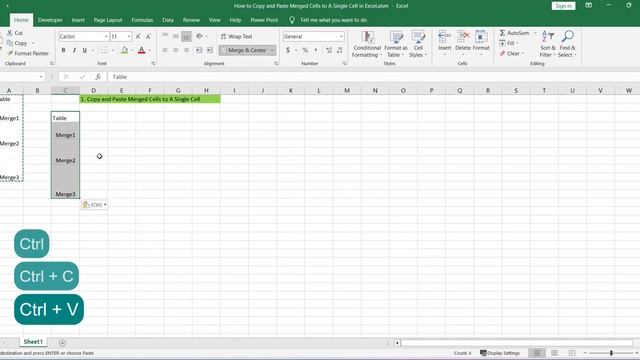The image size is (640, 360).
Task: Open the Sort & Filter menu
Action: [547, 44]
